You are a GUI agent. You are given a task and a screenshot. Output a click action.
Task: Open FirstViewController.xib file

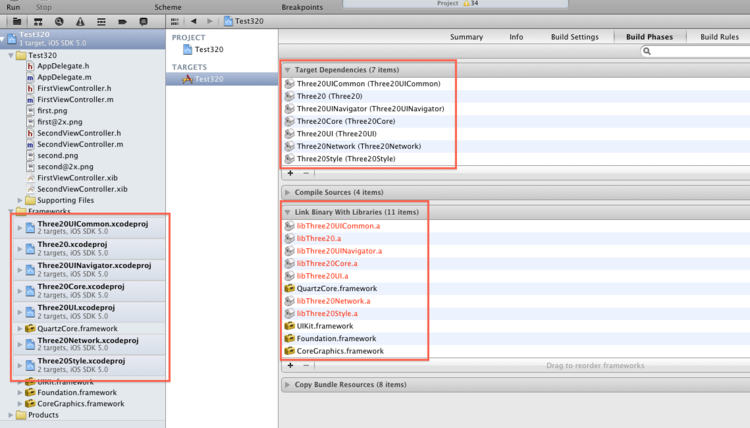click(77, 178)
